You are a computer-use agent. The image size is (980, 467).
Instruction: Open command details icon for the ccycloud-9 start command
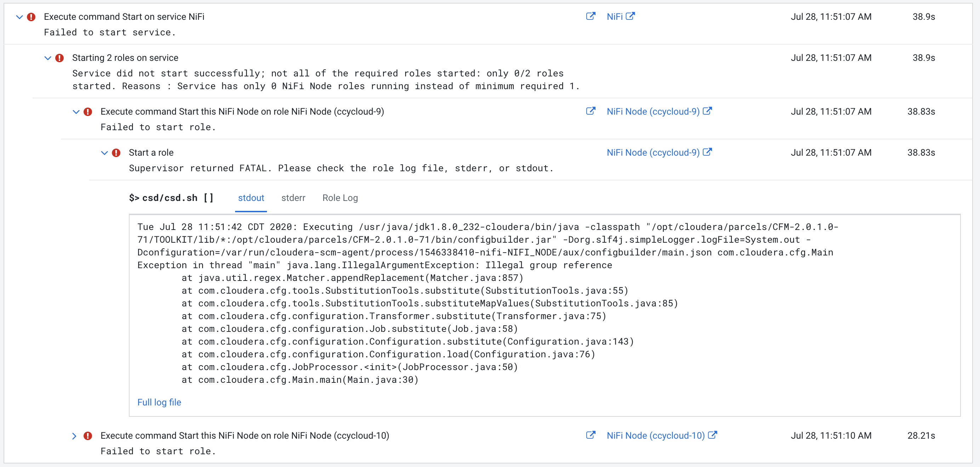pyautogui.click(x=591, y=111)
